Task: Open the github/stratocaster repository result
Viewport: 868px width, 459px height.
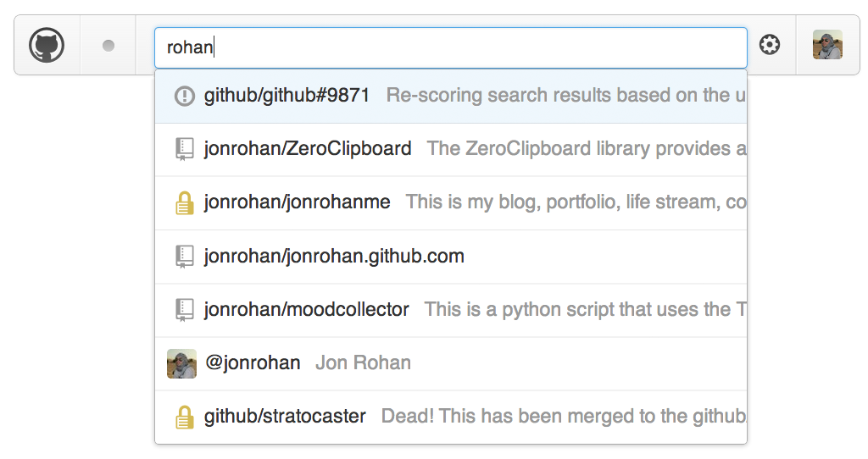Action: point(451,417)
